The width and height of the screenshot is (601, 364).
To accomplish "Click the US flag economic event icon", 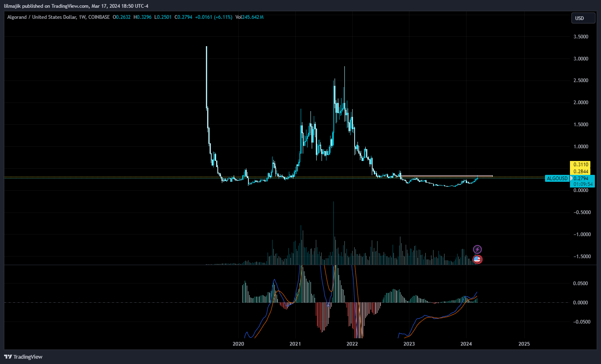I will pyautogui.click(x=477, y=259).
